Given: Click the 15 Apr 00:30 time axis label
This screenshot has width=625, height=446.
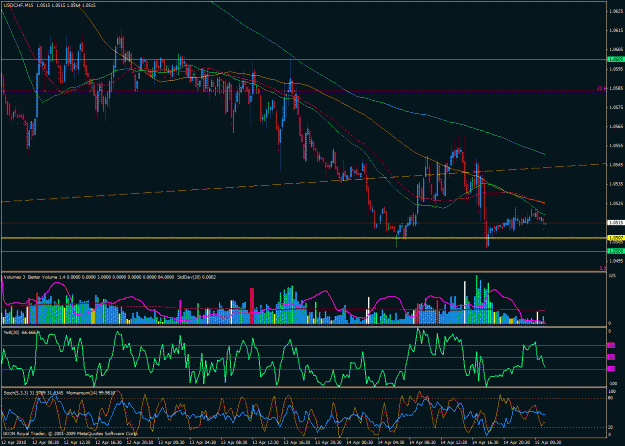Looking at the screenshot, I should point(548,442).
